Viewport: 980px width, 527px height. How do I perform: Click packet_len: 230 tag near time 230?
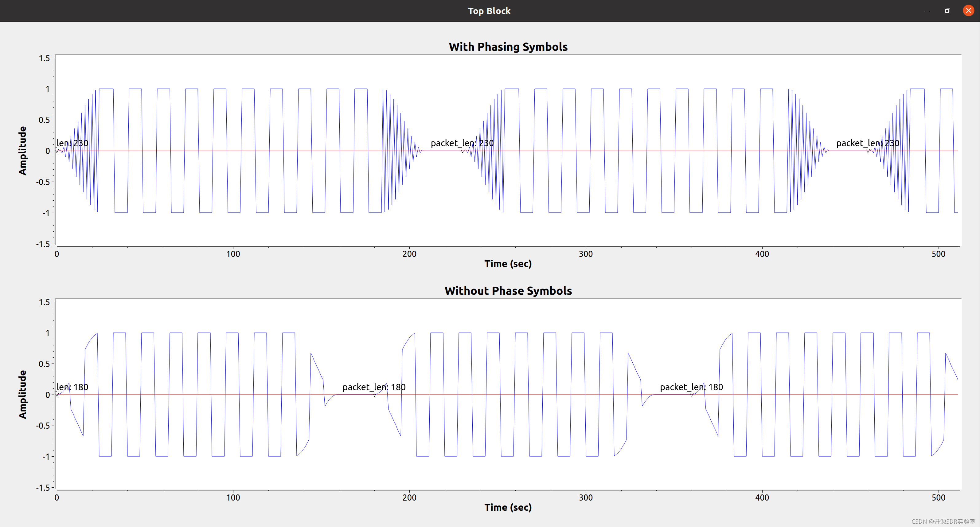[462, 143]
